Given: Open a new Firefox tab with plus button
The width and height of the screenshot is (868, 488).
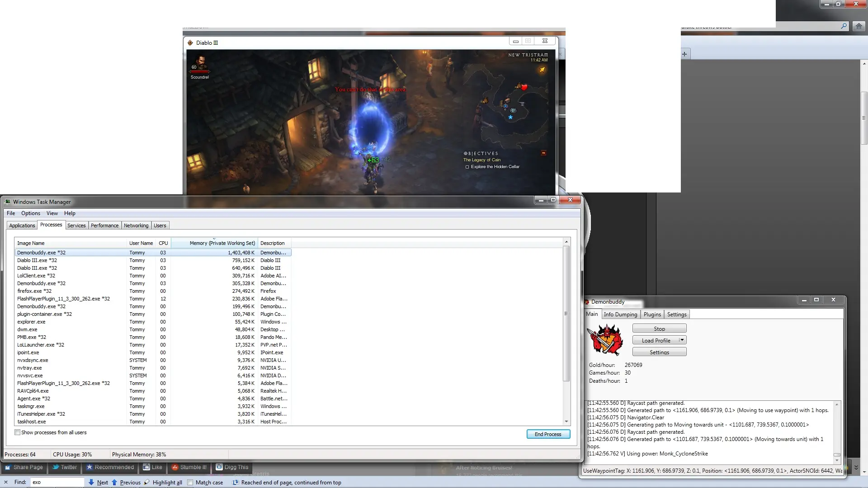Looking at the screenshot, I should click(x=684, y=54).
